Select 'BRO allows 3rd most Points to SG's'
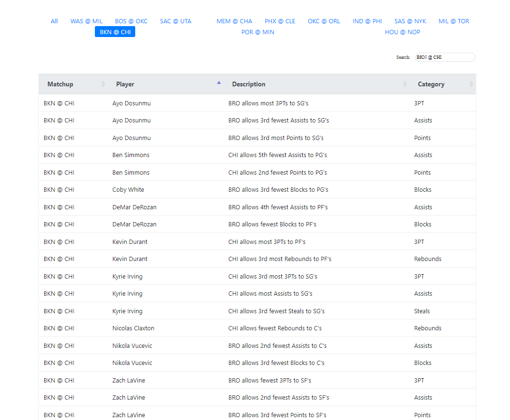This screenshot has width=510, height=420. 276,138
